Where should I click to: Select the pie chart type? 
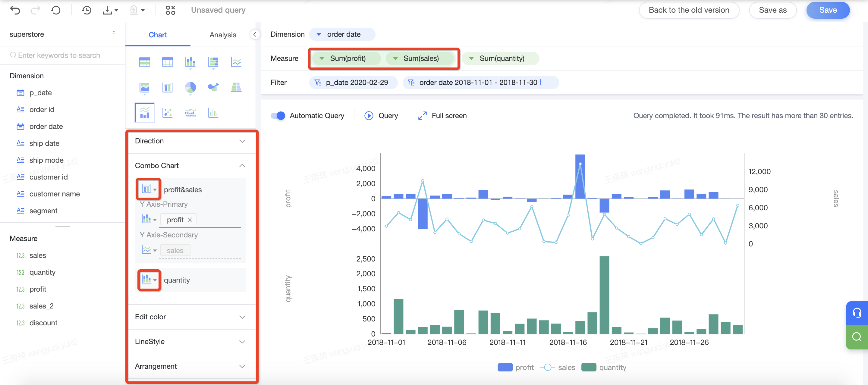190,88
